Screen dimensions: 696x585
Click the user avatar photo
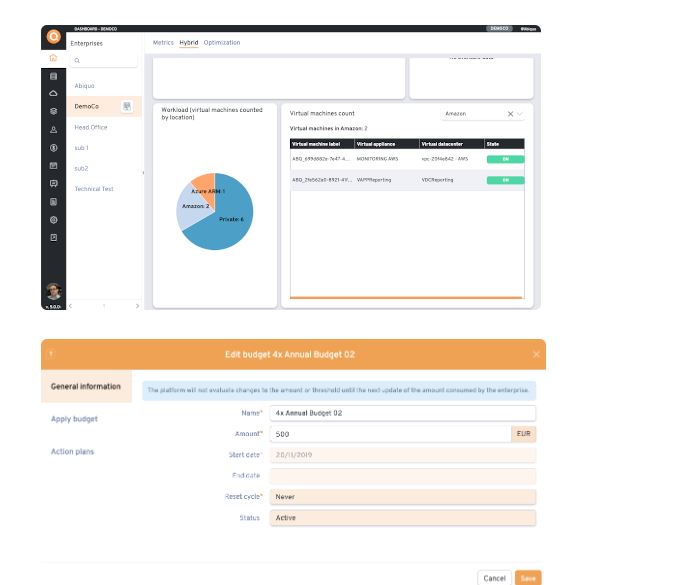54,291
